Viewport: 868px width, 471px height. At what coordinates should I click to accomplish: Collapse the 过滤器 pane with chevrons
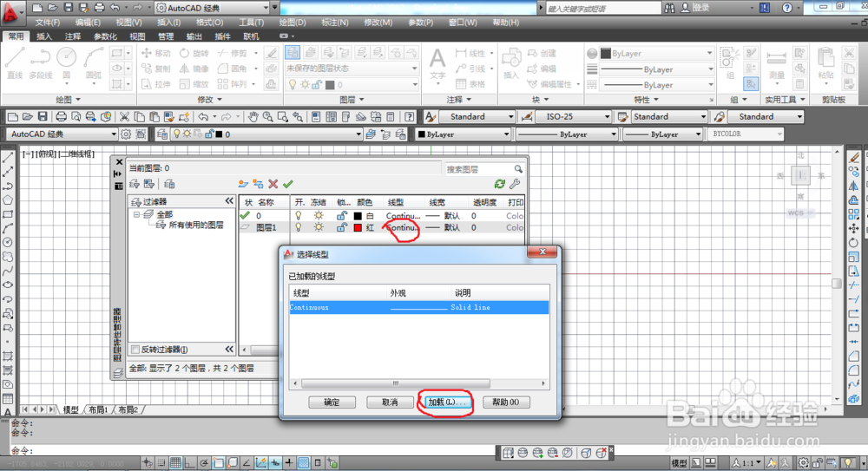(230, 201)
